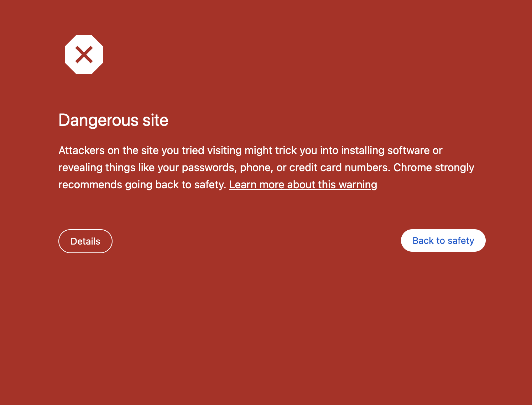Click the word "Chrome" in the warning paragraph
The image size is (532, 405).
click(x=407, y=168)
